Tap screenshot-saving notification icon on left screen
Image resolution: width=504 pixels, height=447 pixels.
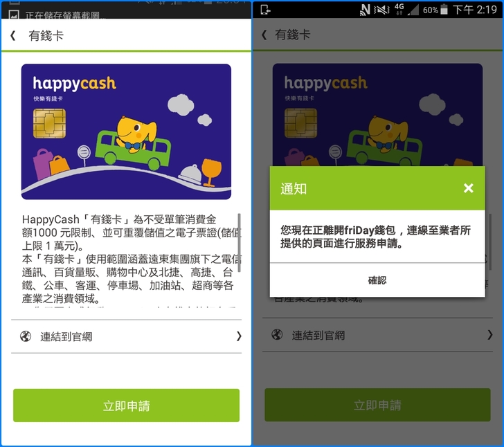pos(14,15)
